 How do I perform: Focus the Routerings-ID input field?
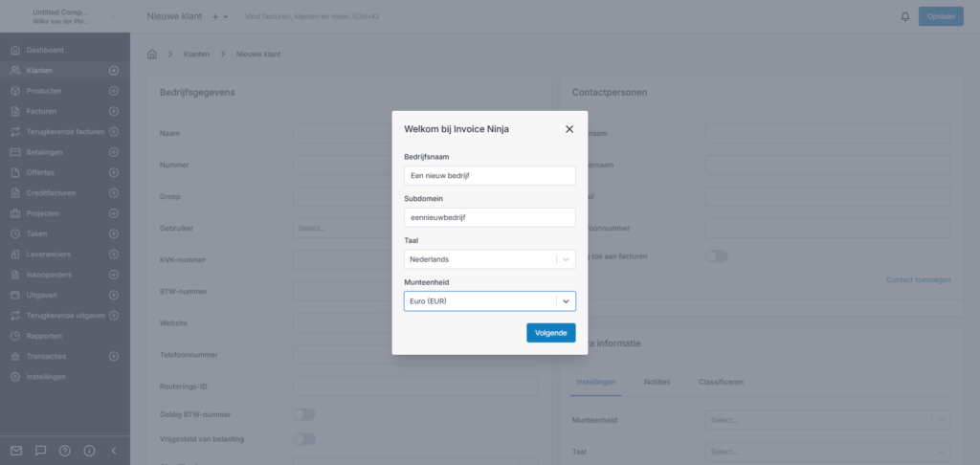[x=415, y=387]
